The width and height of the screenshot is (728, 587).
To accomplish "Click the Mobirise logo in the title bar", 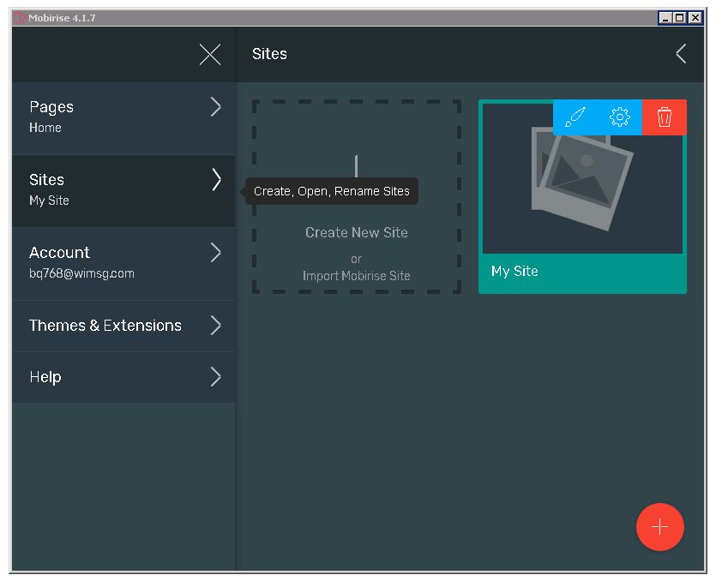I will point(19,18).
